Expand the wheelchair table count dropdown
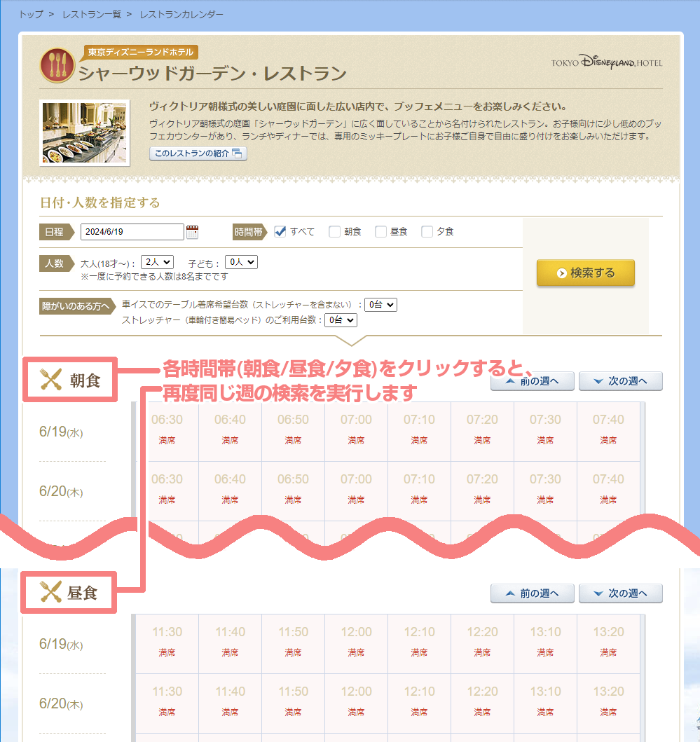 (380, 305)
